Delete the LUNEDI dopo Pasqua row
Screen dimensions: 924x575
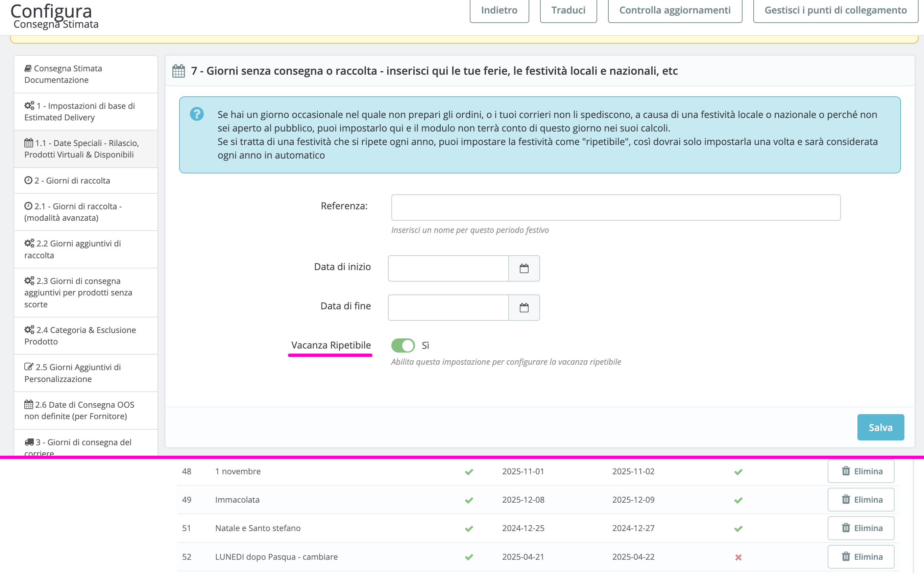861,557
